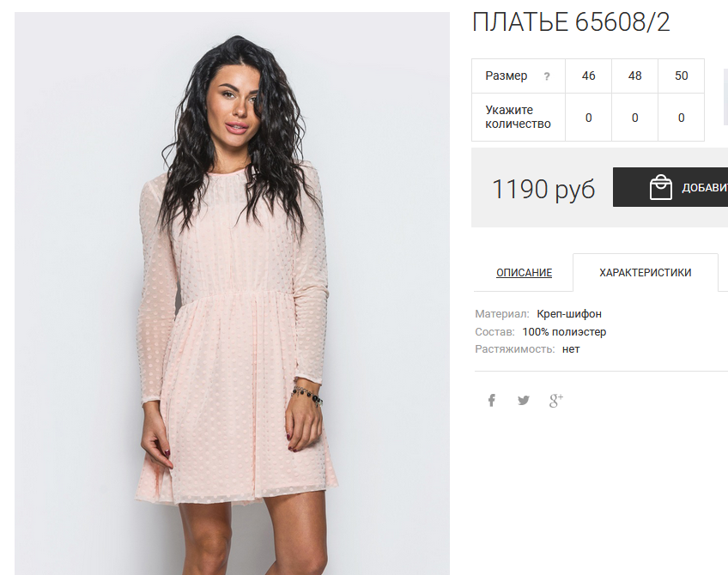Viewport: 728px width, 575px height.
Task: Click the Размер label cell
Action: pos(519,76)
